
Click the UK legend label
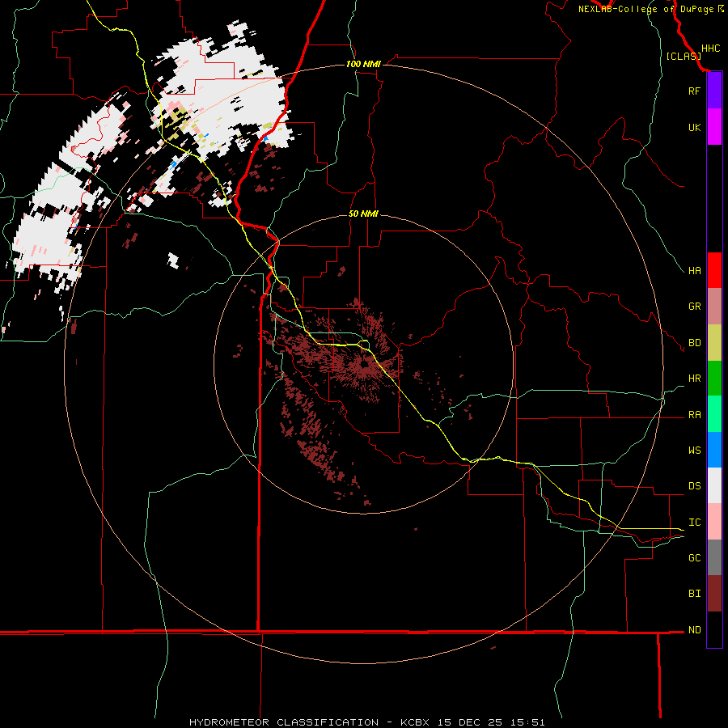[x=694, y=127]
